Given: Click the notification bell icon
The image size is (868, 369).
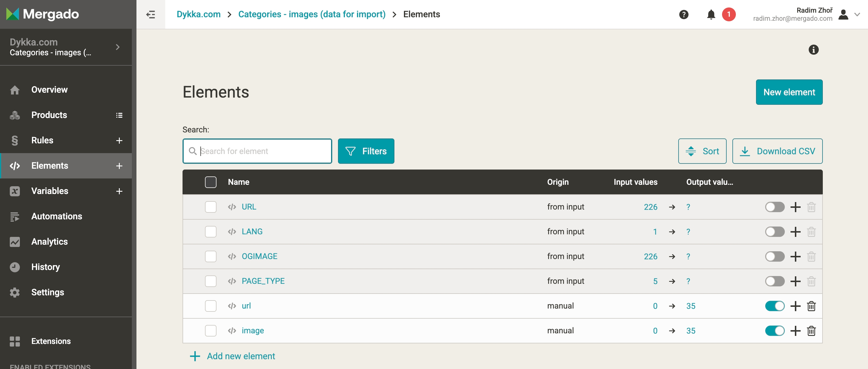Looking at the screenshot, I should click(x=711, y=14).
